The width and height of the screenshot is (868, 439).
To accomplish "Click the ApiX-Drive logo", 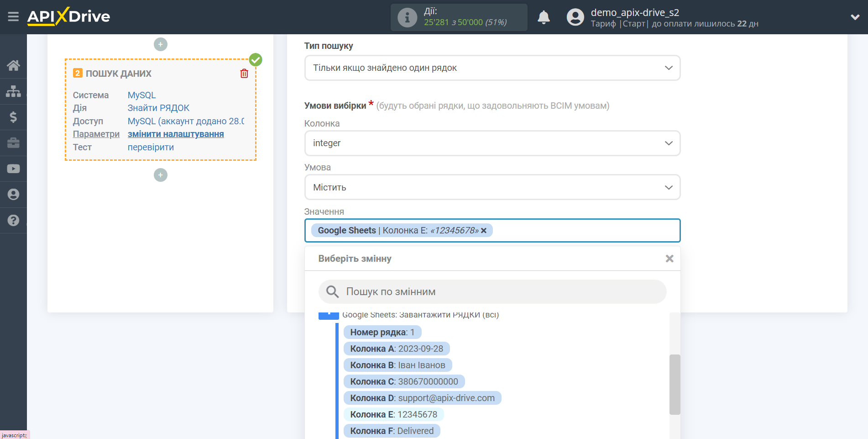I will 68,16.
